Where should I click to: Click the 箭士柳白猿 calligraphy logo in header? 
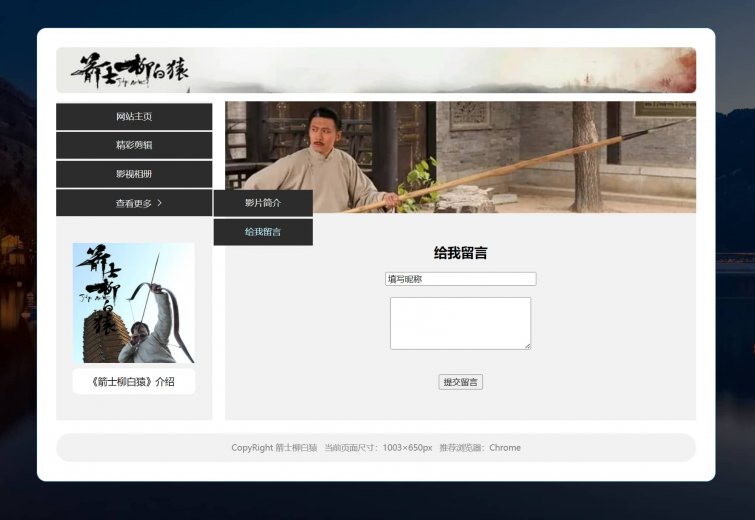point(129,71)
